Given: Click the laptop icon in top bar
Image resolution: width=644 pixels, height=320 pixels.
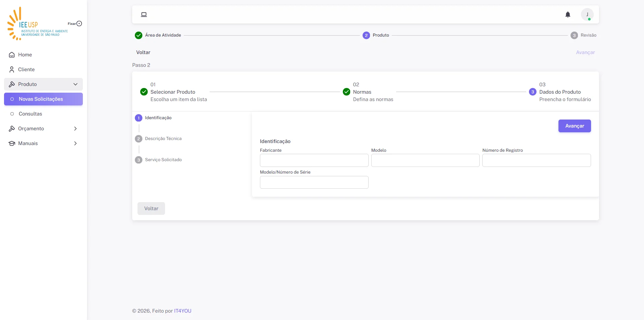Looking at the screenshot, I should 144,14.
